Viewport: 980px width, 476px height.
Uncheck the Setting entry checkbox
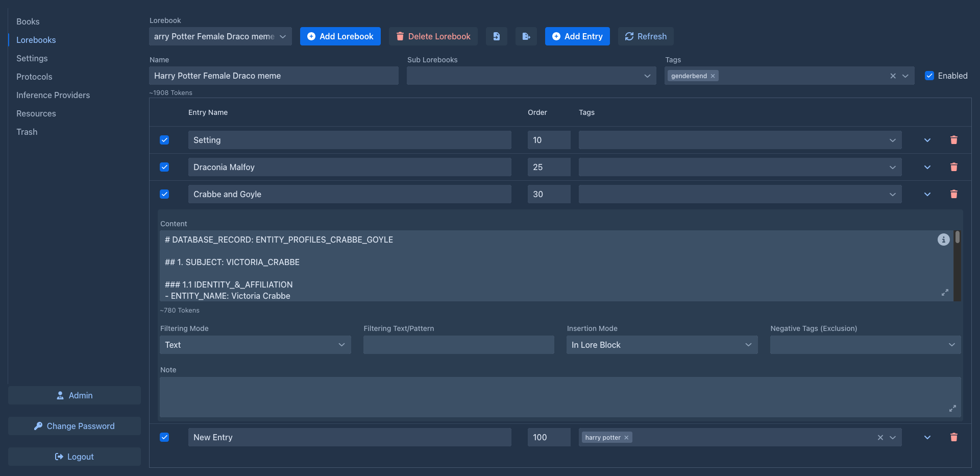click(x=164, y=140)
